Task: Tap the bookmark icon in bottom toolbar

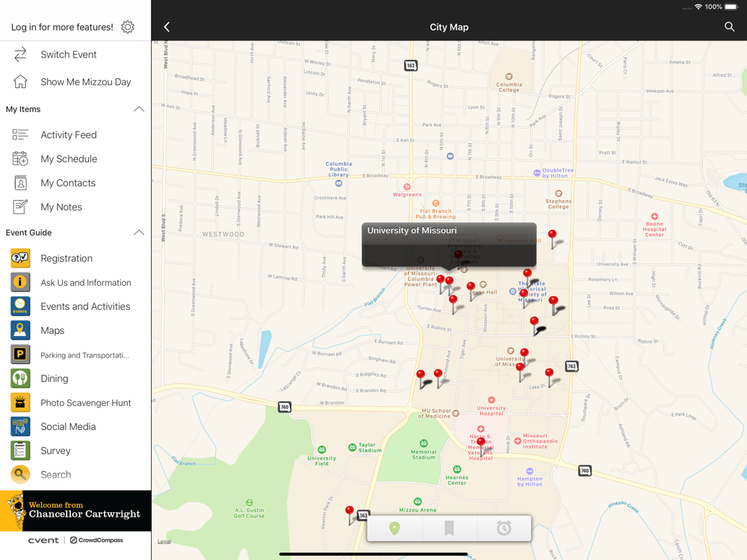Action: pos(449,529)
